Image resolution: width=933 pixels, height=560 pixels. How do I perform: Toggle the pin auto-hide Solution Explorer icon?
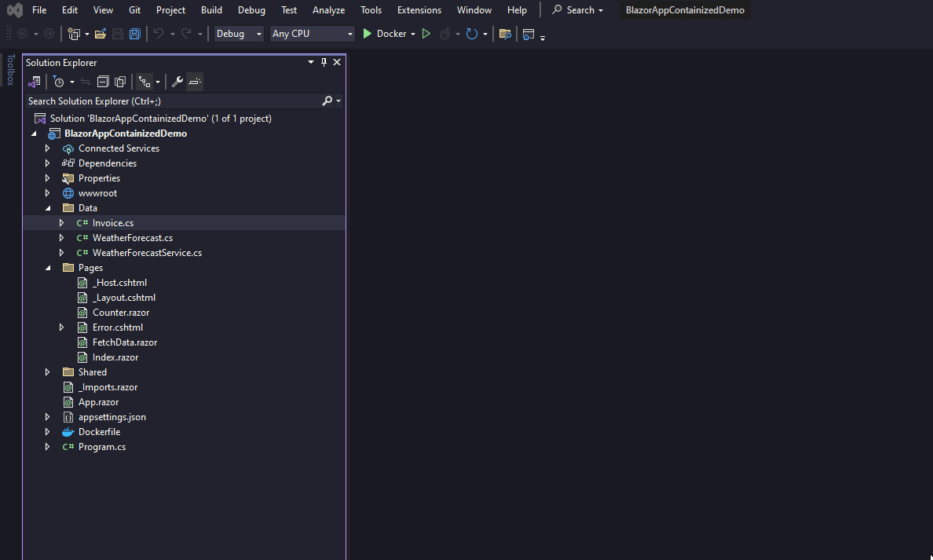click(x=324, y=63)
